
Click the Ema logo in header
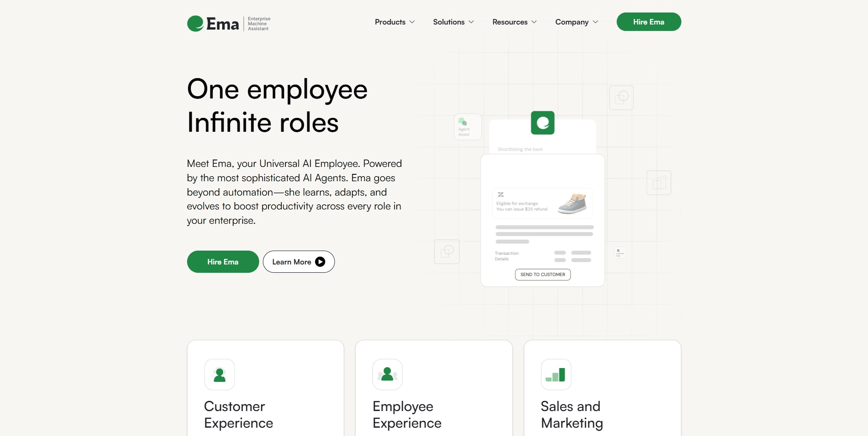(x=229, y=24)
